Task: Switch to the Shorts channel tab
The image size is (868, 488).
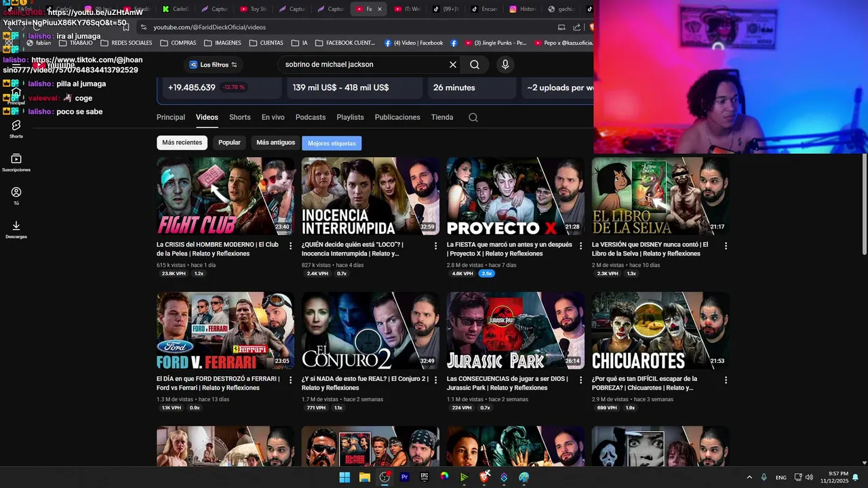Action: [x=240, y=117]
